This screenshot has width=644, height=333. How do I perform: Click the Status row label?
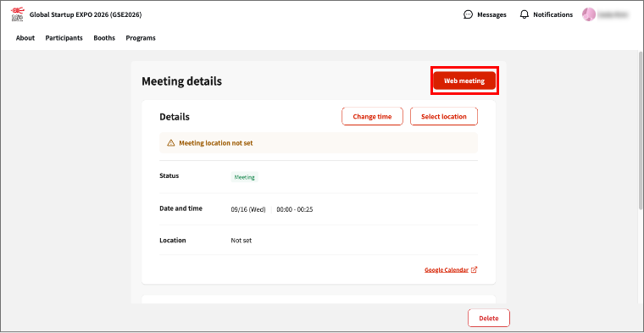pyautogui.click(x=169, y=175)
